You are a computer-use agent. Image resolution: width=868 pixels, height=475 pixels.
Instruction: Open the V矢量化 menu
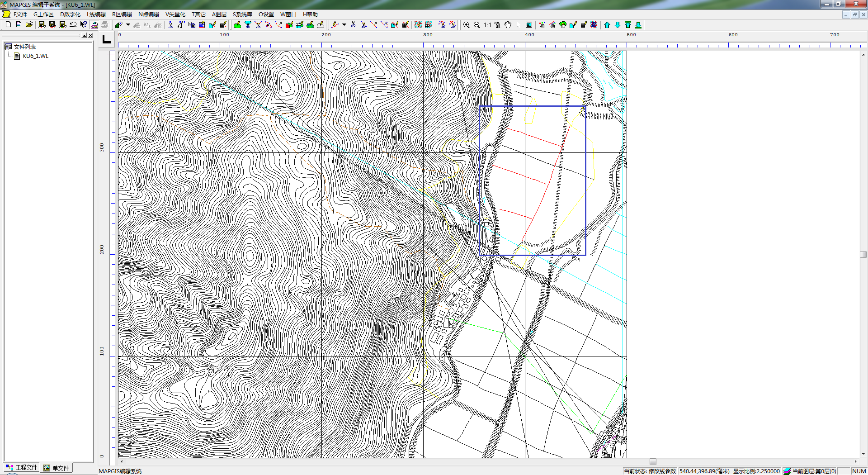click(175, 14)
